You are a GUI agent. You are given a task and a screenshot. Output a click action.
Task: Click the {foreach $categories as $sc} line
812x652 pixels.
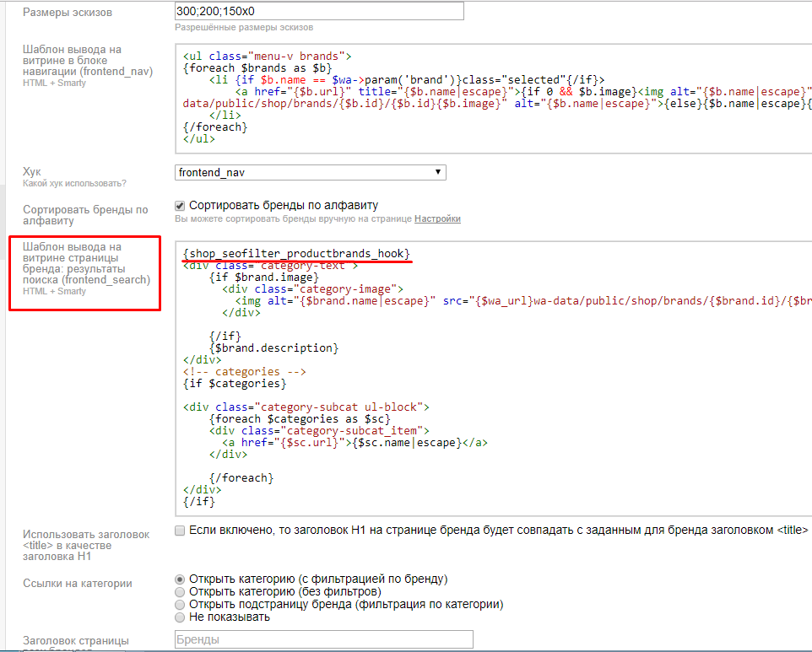(300, 418)
